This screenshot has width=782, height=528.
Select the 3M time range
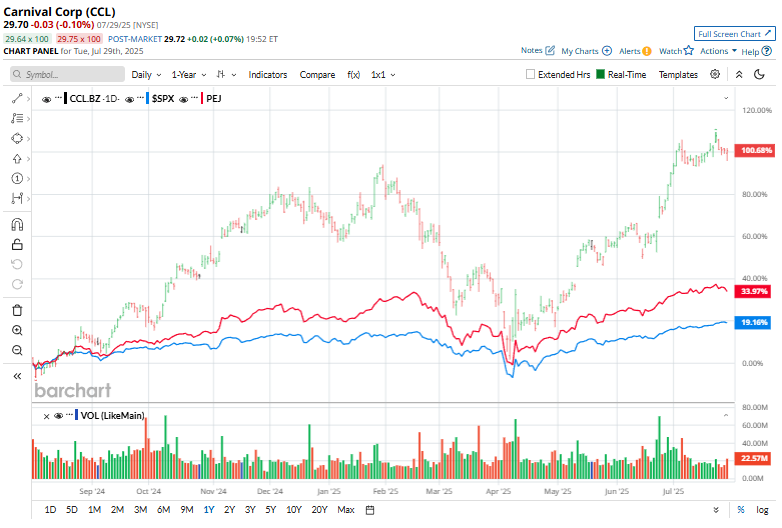pos(141,510)
